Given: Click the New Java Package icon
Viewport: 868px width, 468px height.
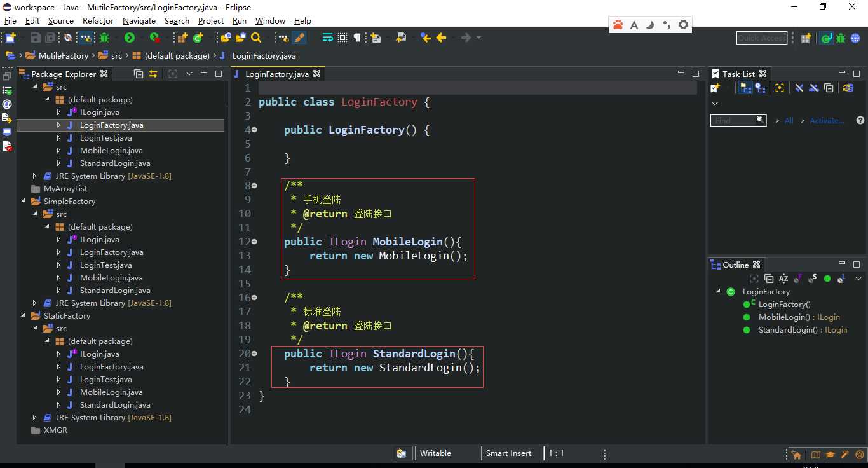Looking at the screenshot, I should point(183,38).
